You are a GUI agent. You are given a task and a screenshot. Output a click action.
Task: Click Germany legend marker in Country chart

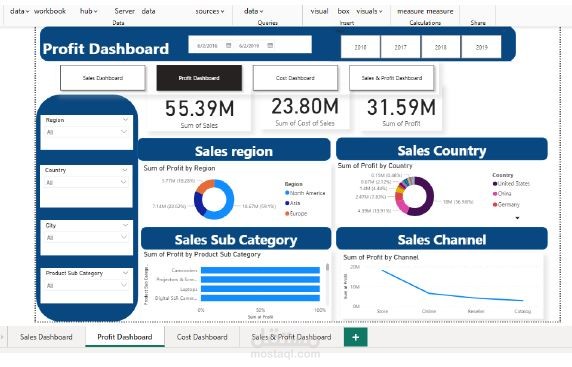(495, 205)
